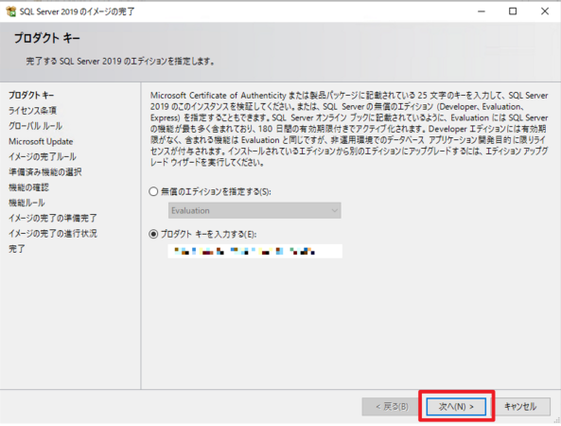Select ライセンス条項 step in sidebar
Viewport: 561px width, 426px height.
click(33, 111)
